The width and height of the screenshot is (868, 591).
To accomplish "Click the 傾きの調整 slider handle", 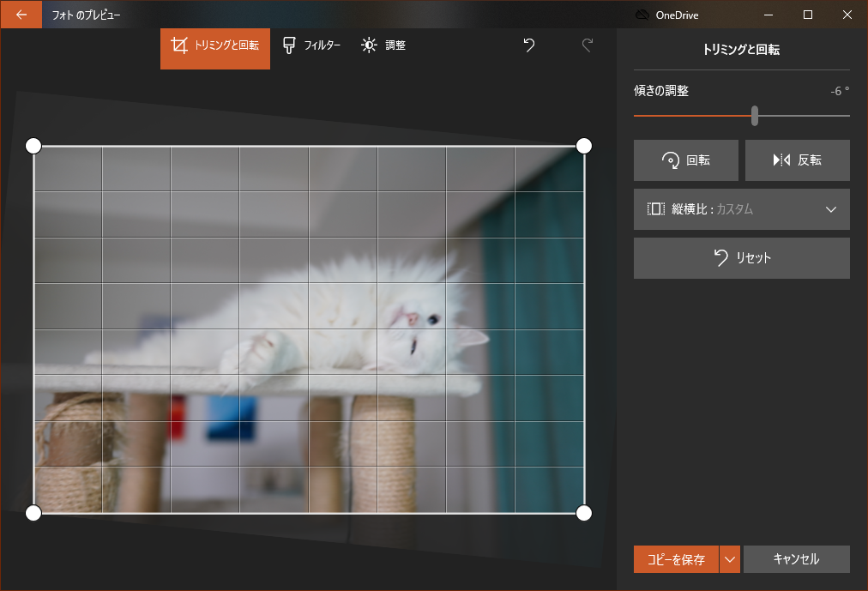I will pyautogui.click(x=755, y=116).
